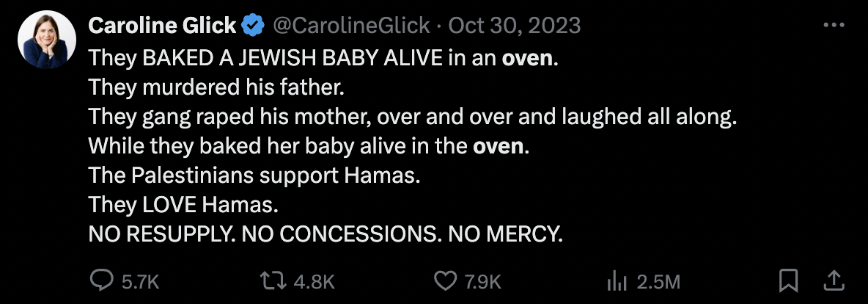Click the share upload arrow icon
The image size is (868, 304).
point(833,280)
